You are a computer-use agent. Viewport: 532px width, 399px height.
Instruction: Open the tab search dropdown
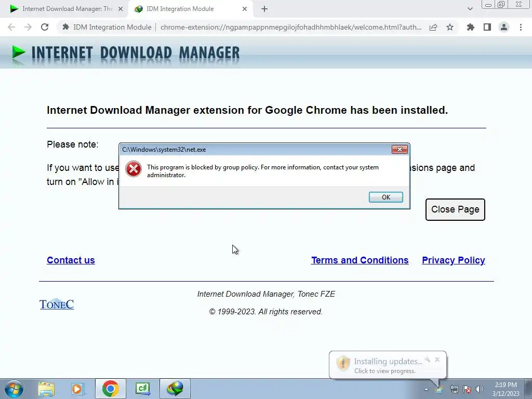pos(470,9)
